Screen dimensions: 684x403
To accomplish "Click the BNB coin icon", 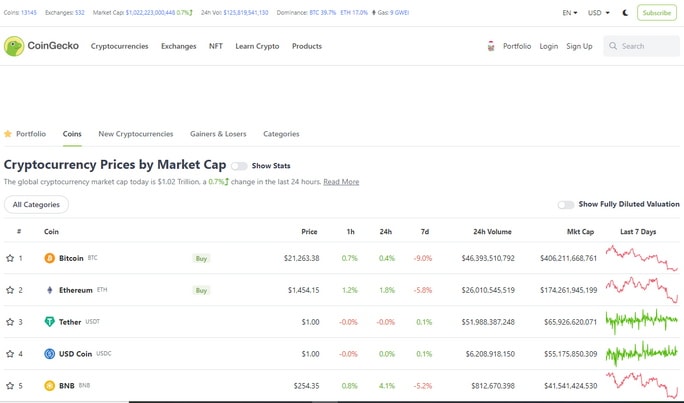I will [x=50, y=386].
